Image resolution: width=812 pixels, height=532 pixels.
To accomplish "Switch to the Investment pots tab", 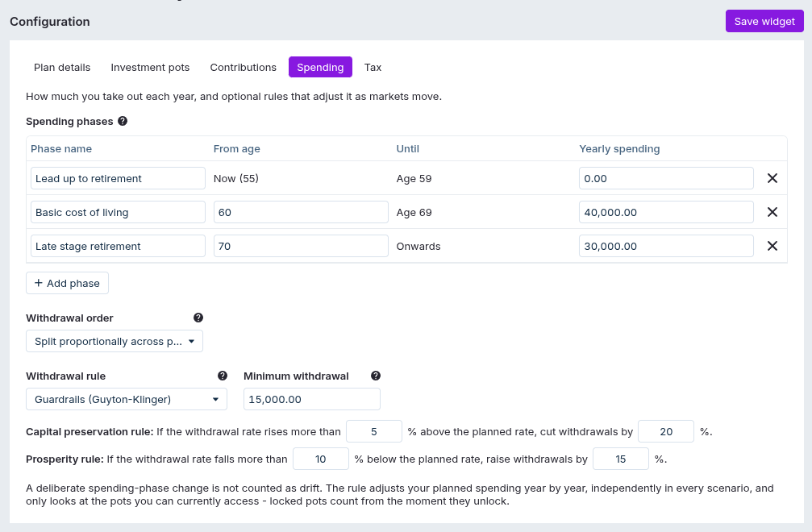I will click(150, 67).
